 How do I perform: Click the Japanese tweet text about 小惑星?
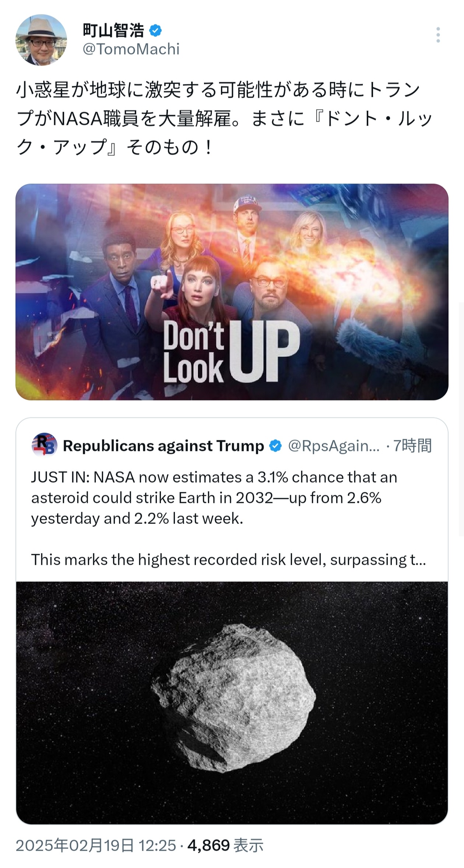(x=225, y=119)
